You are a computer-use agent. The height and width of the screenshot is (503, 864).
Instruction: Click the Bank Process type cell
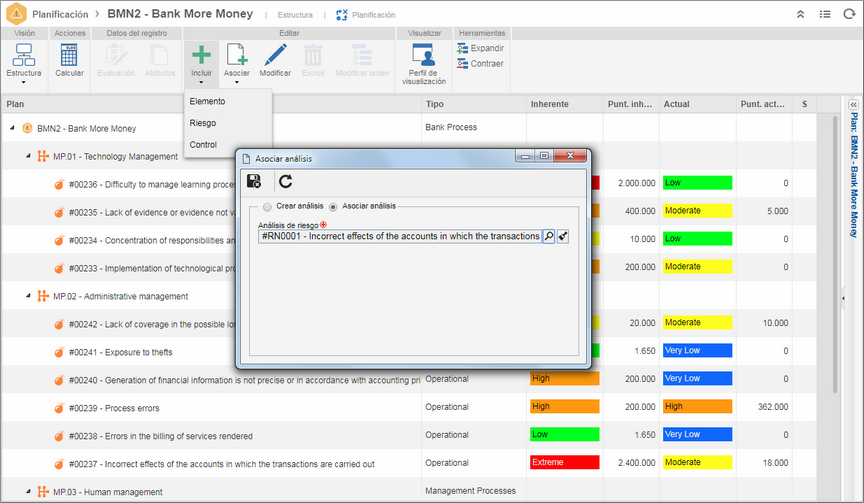(451, 127)
